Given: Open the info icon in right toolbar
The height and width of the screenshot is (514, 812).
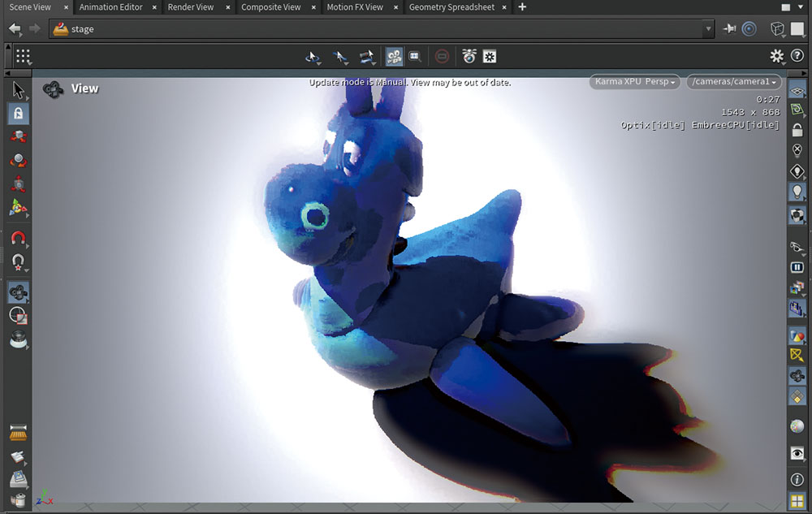Looking at the screenshot, I should tap(797, 479).
